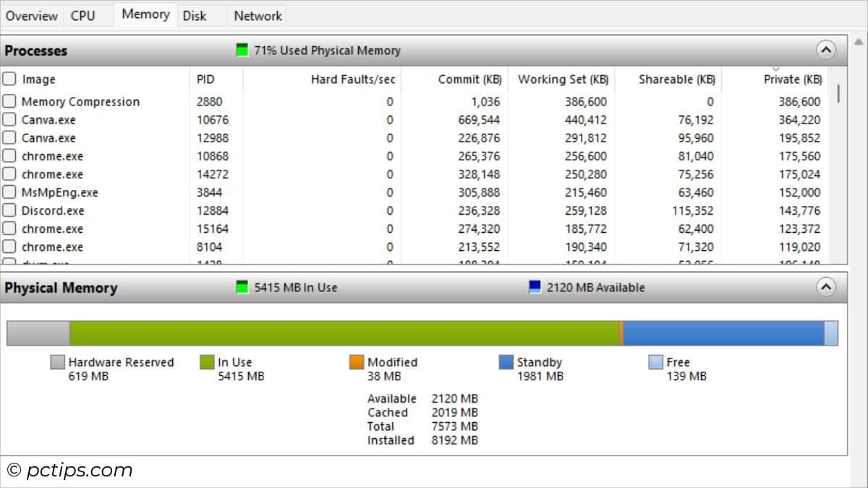
Task: Collapse the Processes section
Action: pos(826,50)
